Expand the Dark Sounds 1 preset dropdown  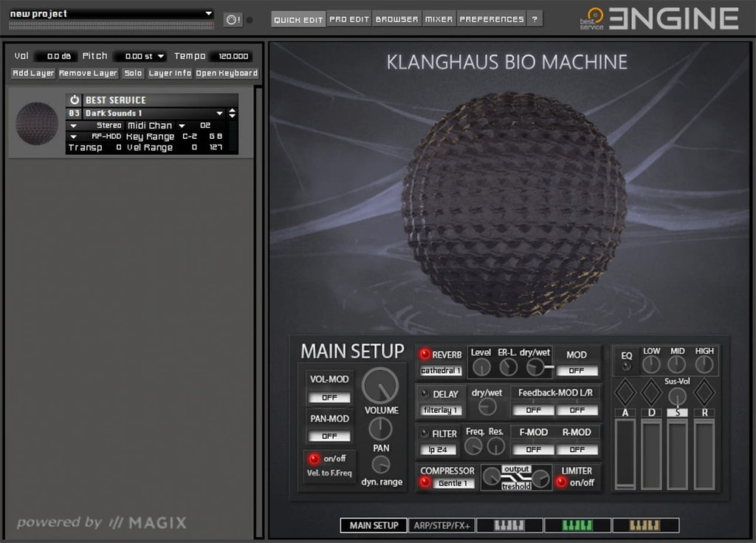[x=219, y=114]
